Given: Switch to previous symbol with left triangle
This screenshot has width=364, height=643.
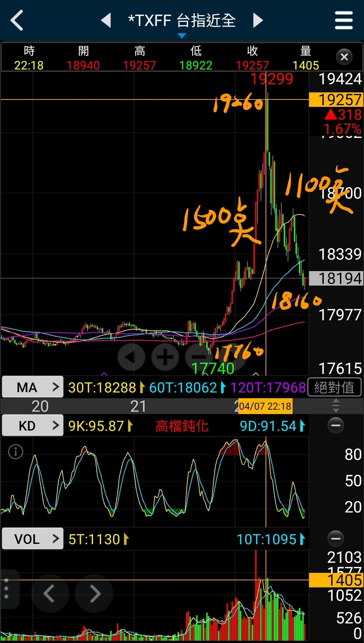Looking at the screenshot, I should [106, 20].
